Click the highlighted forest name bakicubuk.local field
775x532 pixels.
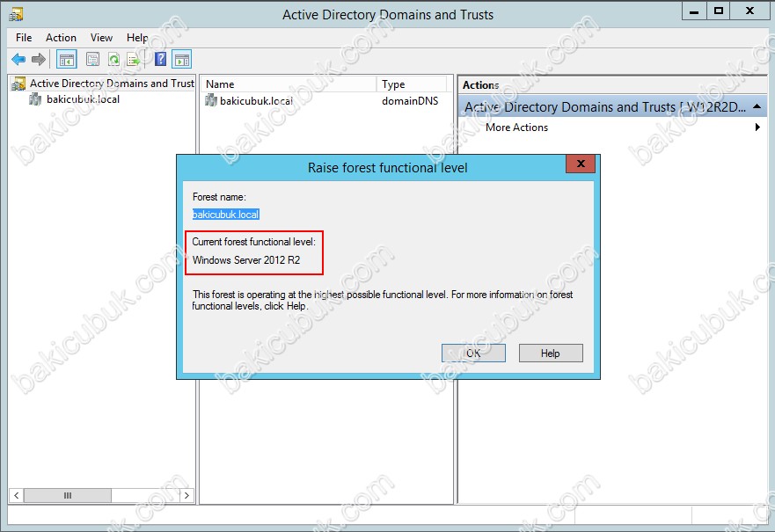(x=225, y=215)
